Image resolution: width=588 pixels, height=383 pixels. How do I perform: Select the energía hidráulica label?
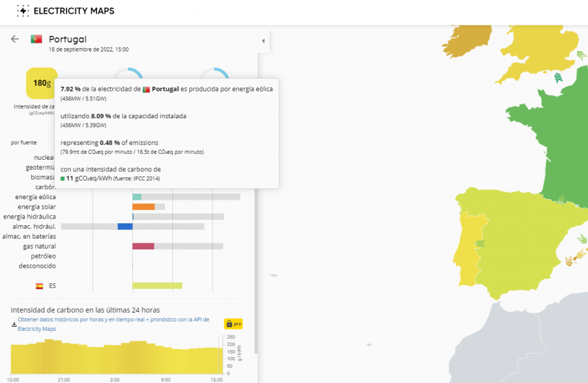(29, 217)
